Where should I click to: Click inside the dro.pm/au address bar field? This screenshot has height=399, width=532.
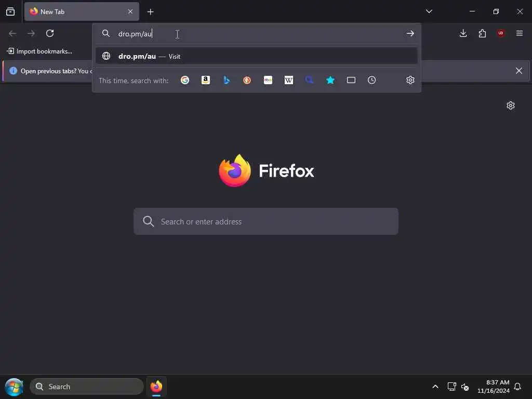[258, 34]
